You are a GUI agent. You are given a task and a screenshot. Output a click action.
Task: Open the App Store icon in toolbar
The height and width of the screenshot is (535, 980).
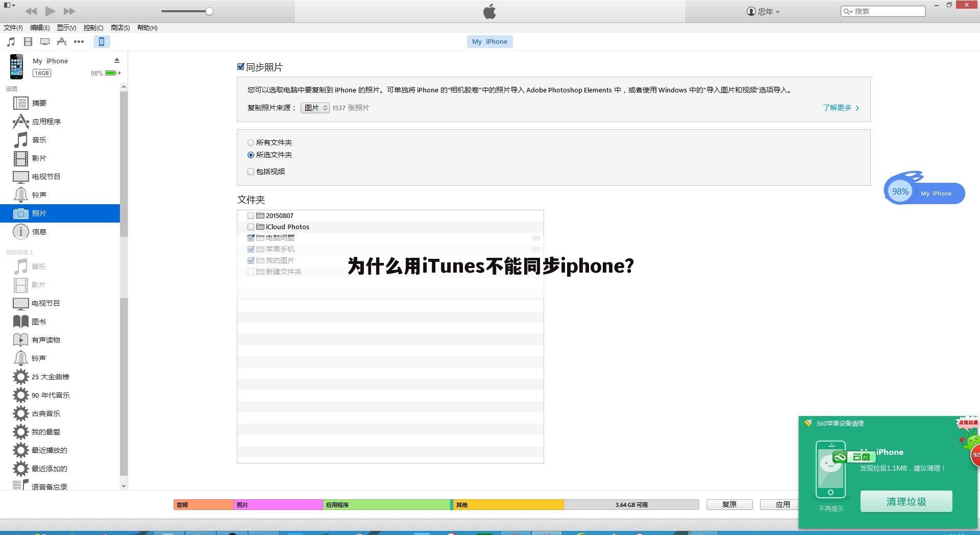coord(62,42)
